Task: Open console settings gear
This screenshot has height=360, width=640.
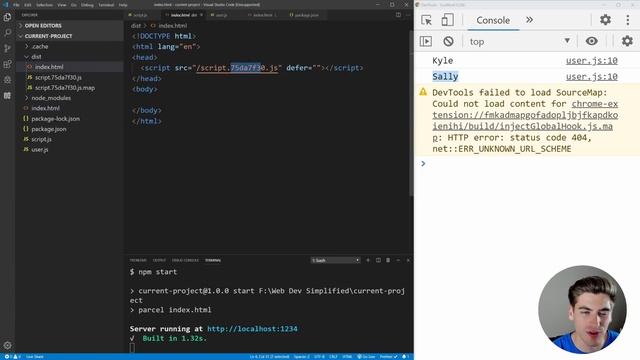Action: click(627, 41)
